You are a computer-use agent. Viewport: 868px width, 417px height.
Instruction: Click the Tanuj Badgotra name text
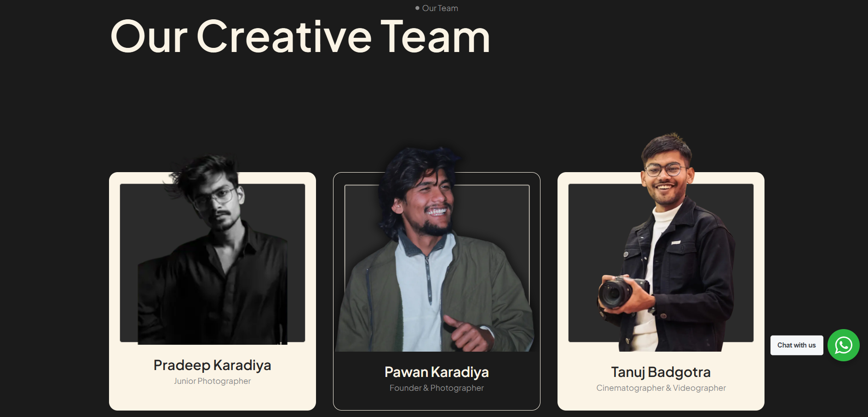(661, 372)
